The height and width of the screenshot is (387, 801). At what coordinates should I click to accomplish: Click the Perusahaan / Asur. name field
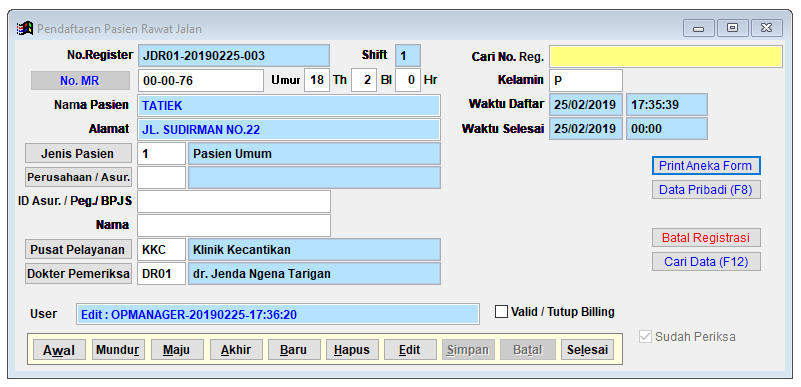[314, 178]
